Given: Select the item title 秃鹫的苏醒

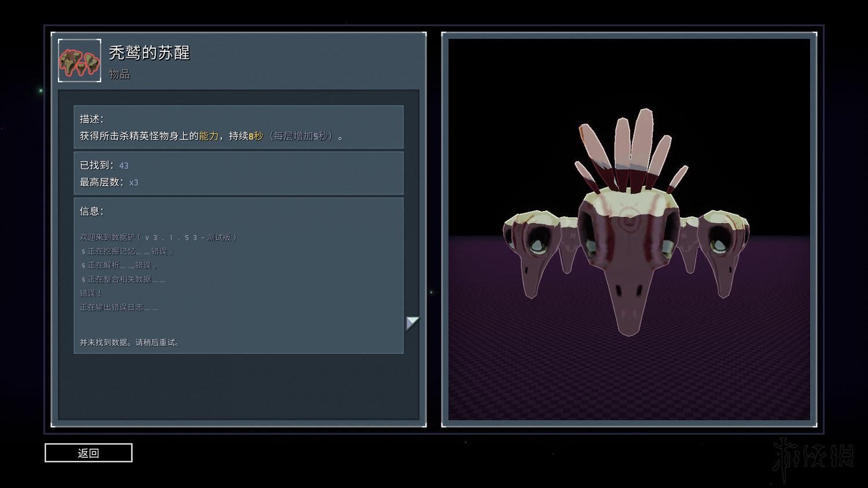Looking at the screenshot, I should tap(149, 53).
